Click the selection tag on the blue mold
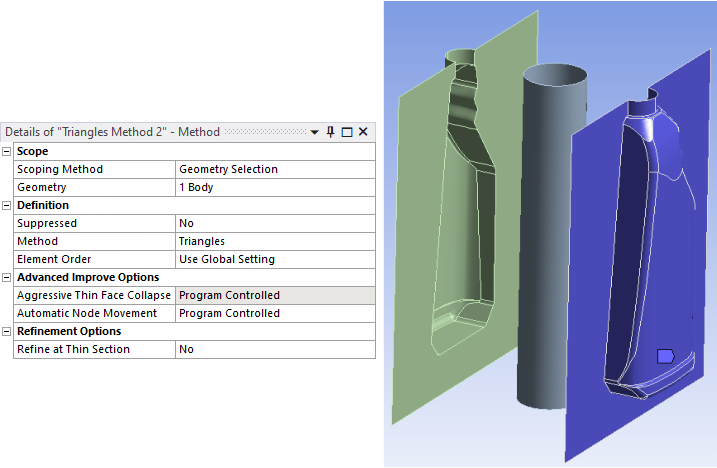The width and height of the screenshot is (717, 468). tap(665, 356)
